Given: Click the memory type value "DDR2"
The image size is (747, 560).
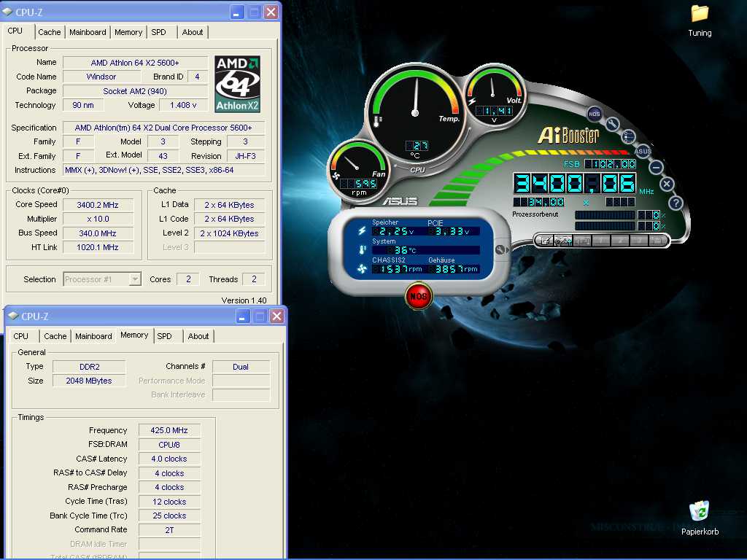Looking at the screenshot, I should pos(90,367).
